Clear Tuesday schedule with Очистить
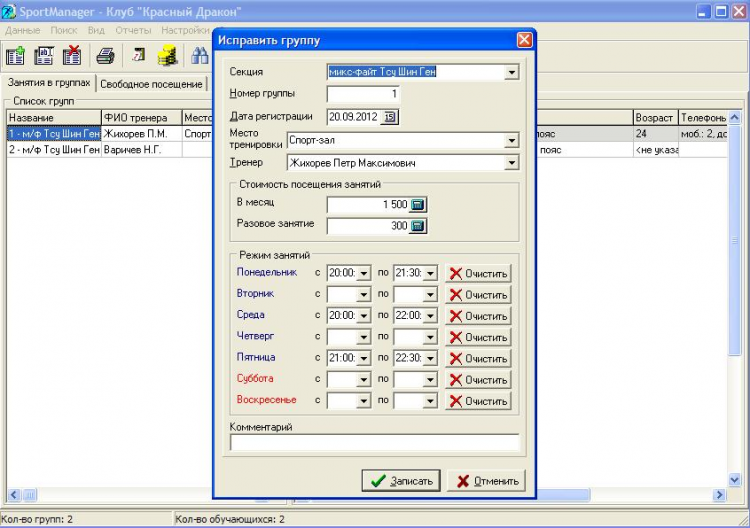This screenshot has height=528, width=750. 478,295
